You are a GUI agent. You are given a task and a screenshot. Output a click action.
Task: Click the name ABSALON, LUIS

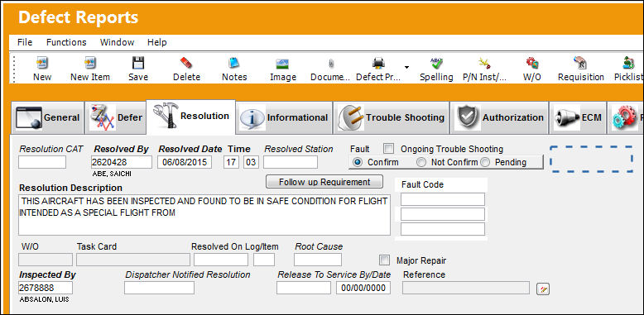[44, 299]
